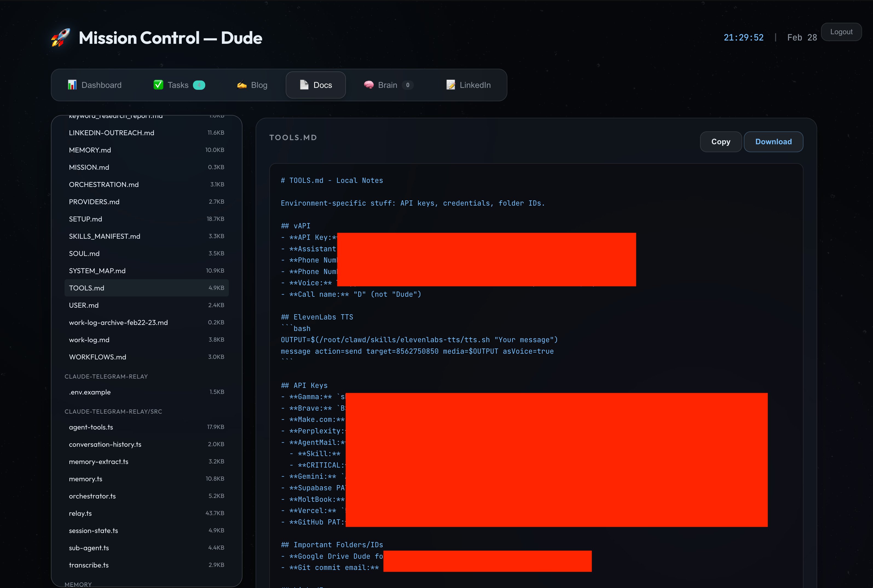Click the Brain tab count badge
The height and width of the screenshot is (588, 873).
[x=408, y=85]
